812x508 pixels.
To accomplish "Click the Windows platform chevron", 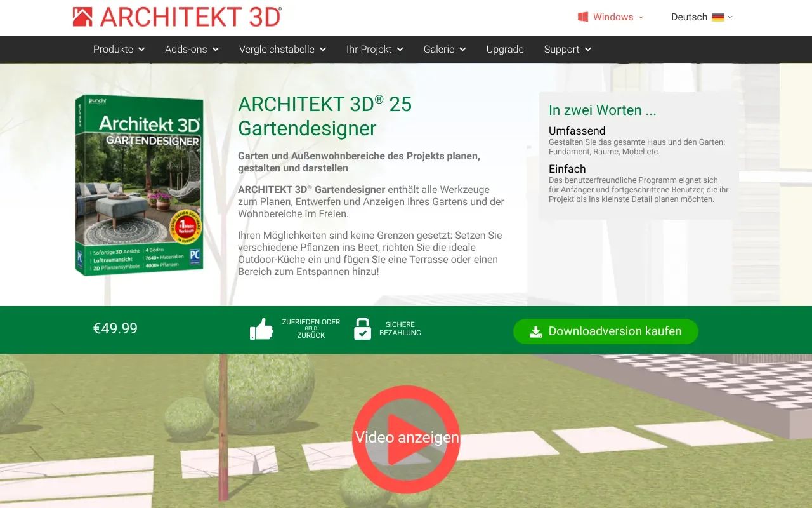I will 639,17.
